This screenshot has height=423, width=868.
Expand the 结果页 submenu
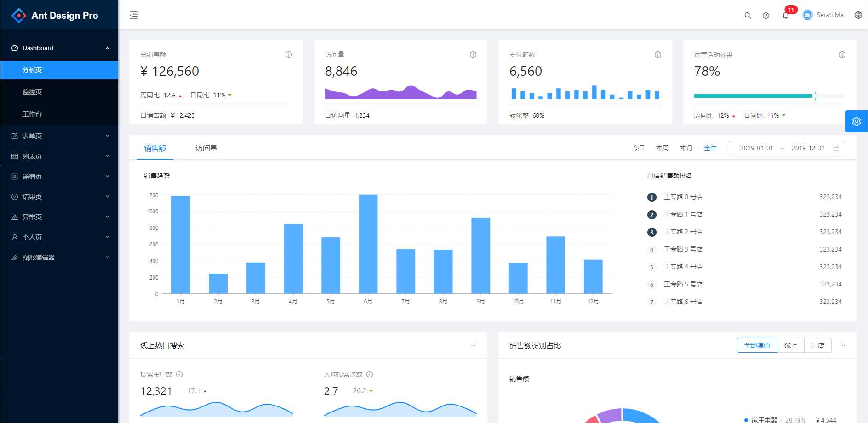coord(108,197)
